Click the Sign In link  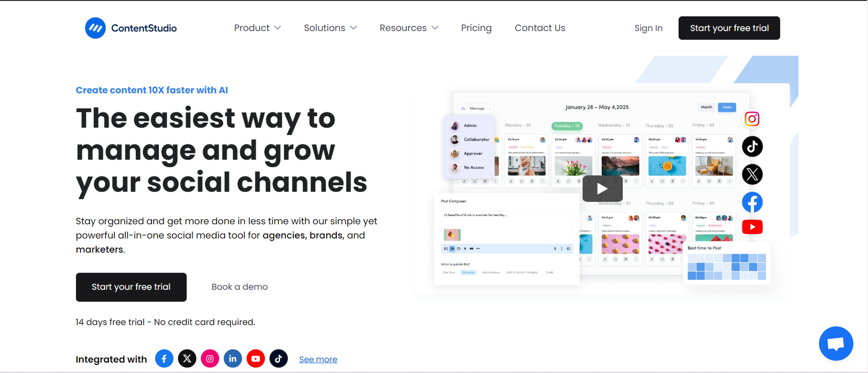648,28
